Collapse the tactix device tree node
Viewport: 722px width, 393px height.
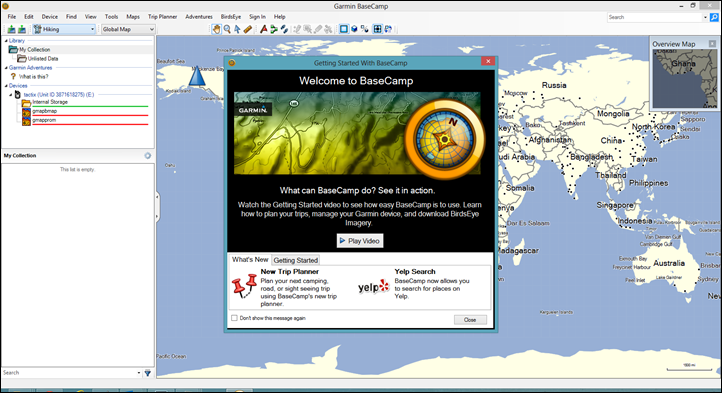tap(10, 94)
